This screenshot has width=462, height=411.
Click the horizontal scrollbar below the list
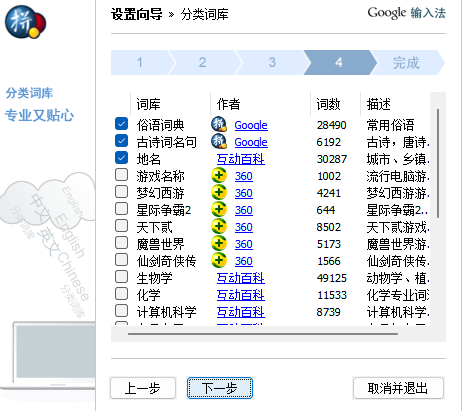pos(263,333)
